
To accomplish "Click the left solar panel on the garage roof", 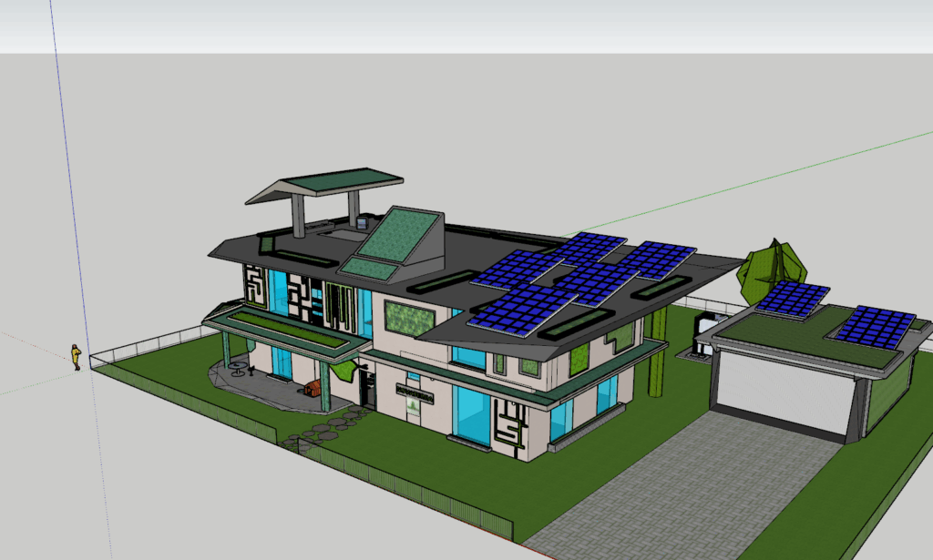I will (792, 297).
